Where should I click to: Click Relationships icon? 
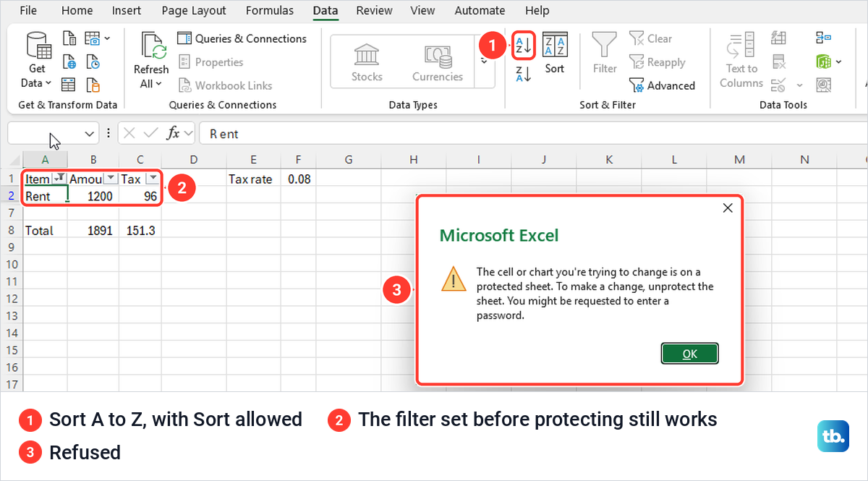tap(824, 85)
